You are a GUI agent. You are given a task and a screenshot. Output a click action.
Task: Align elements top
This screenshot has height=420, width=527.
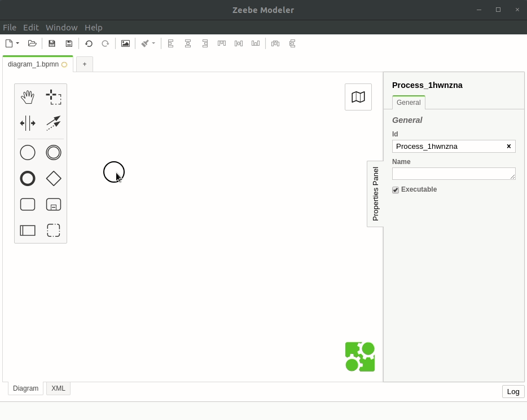click(222, 43)
